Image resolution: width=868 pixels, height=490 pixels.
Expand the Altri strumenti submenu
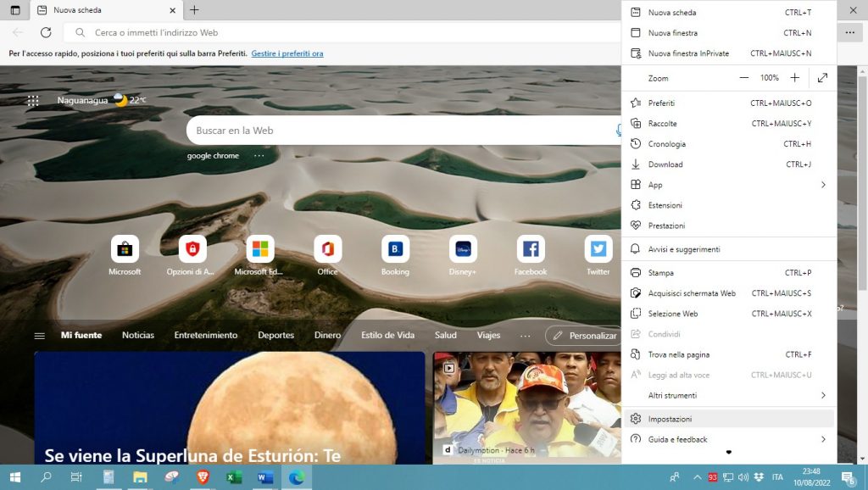coord(729,395)
